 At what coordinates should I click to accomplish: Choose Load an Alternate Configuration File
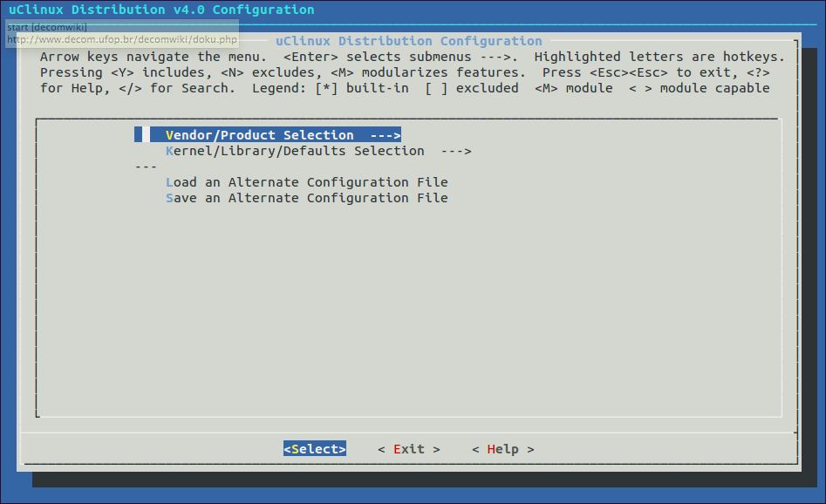(x=307, y=182)
